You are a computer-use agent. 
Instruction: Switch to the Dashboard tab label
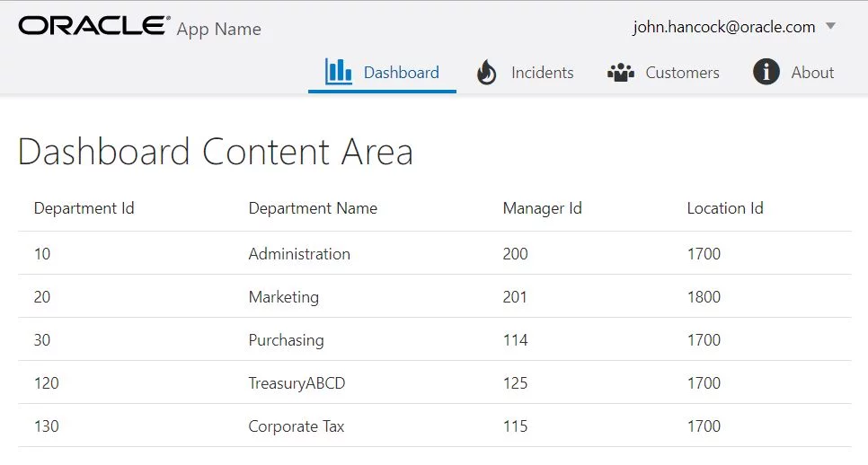click(x=402, y=73)
